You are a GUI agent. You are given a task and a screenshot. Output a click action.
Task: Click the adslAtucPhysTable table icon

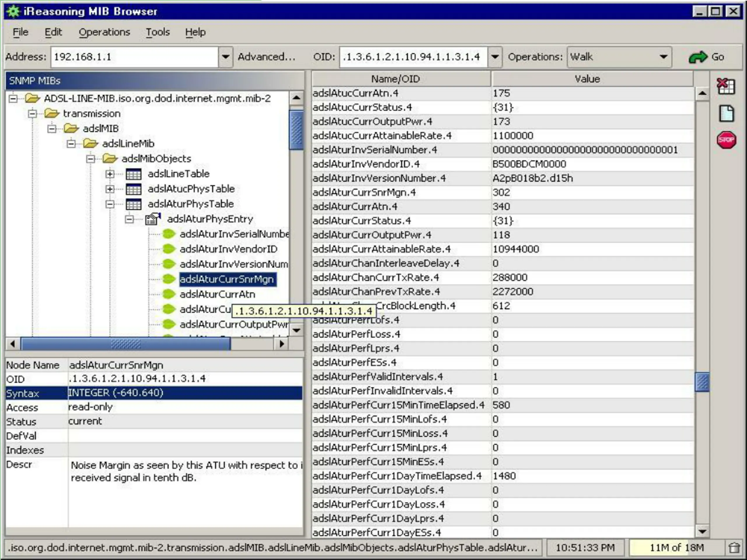(133, 189)
